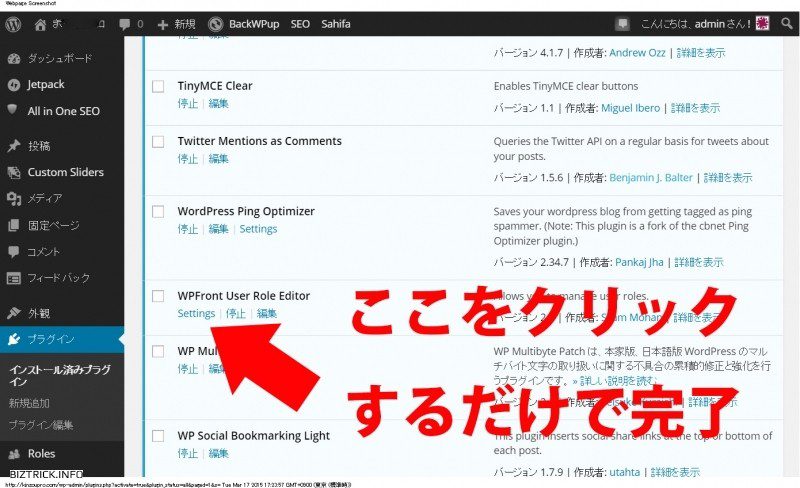The width and height of the screenshot is (800, 488).
Task: Click the プラグイン plug icon
Action: [x=14, y=339]
